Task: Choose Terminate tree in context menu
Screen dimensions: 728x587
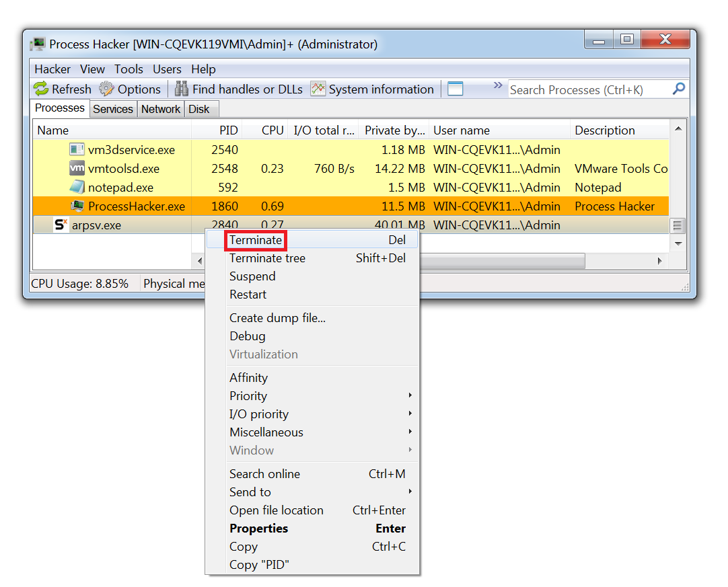Action: pos(312,258)
